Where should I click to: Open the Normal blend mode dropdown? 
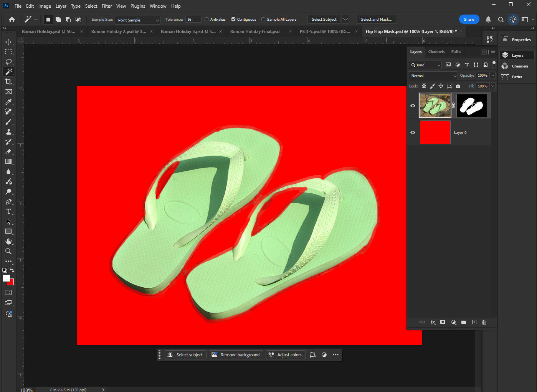(433, 76)
